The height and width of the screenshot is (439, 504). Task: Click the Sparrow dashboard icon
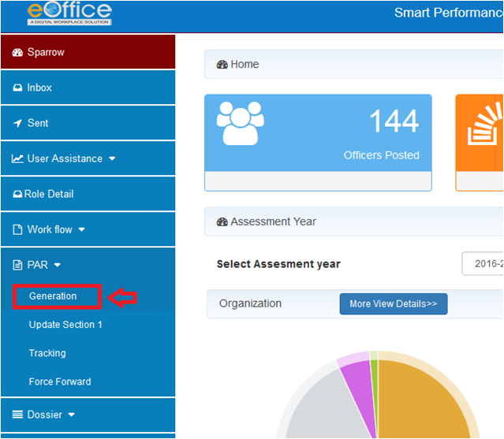[17, 52]
